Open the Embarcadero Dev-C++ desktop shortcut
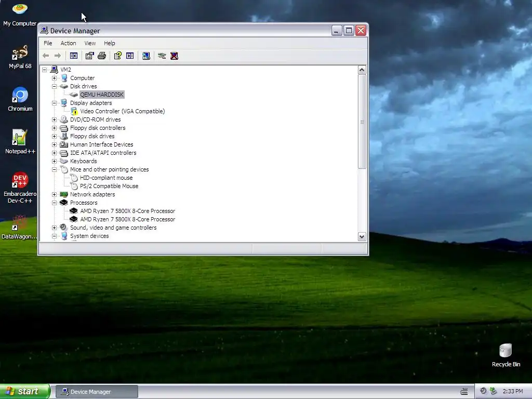This screenshot has height=399, width=532. pyautogui.click(x=20, y=188)
